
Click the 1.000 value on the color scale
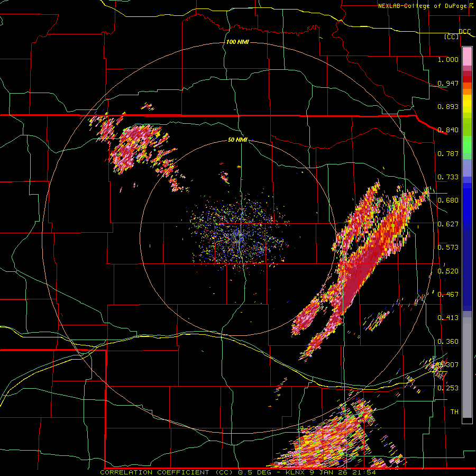448,59
